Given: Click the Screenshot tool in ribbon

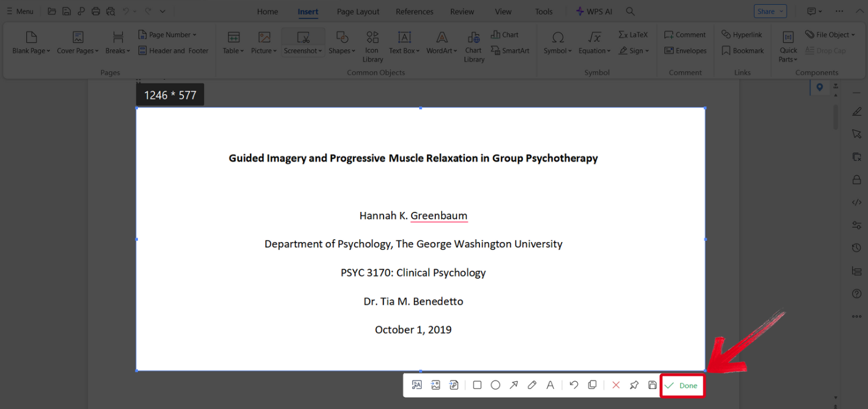Looking at the screenshot, I should [303, 43].
